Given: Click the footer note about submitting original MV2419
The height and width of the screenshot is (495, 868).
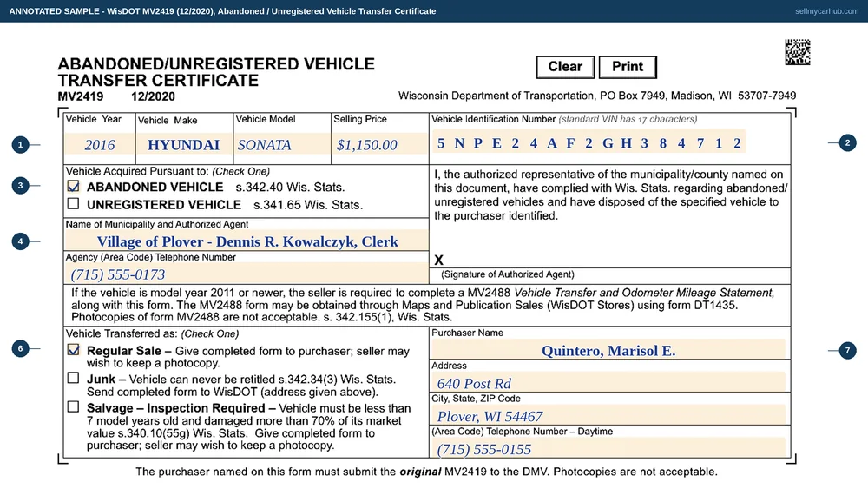Looking at the screenshot, I should coord(426,472).
